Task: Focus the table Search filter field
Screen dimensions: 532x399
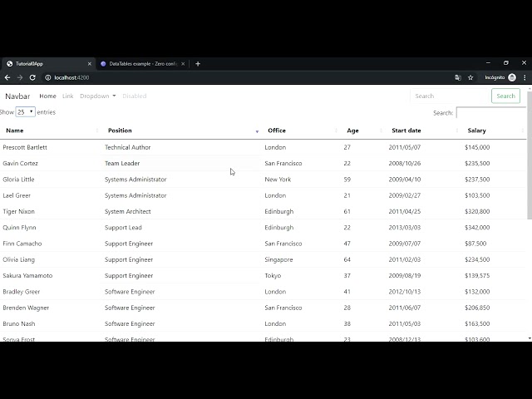Action: click(x=491, y=113)
